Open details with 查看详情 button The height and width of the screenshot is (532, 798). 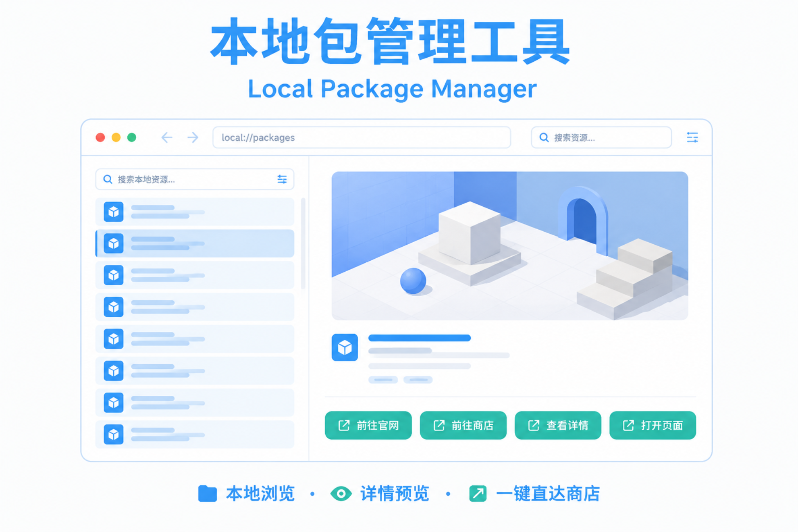click(x=558, y=426)
